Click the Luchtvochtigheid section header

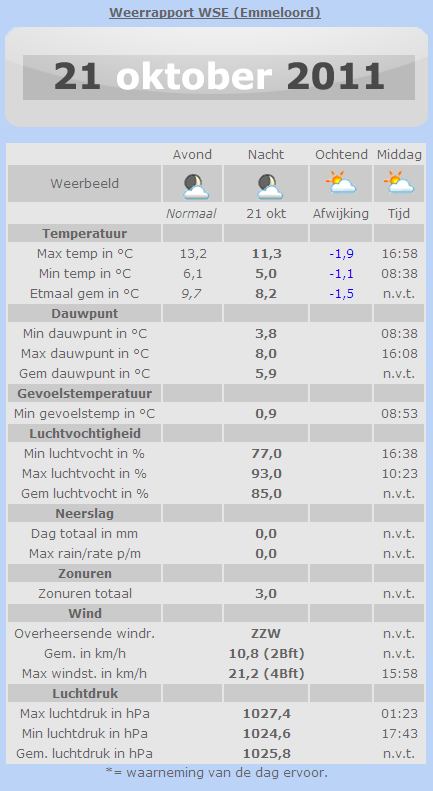coord(84,433)
